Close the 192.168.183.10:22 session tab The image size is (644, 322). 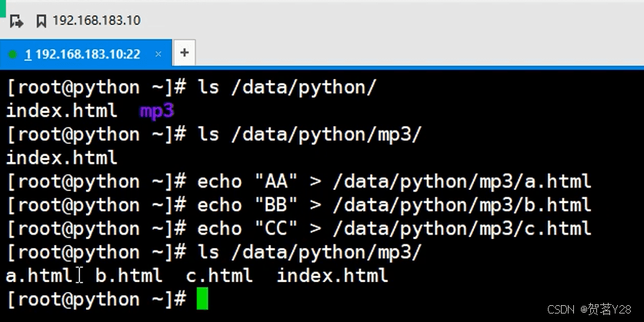158,54
